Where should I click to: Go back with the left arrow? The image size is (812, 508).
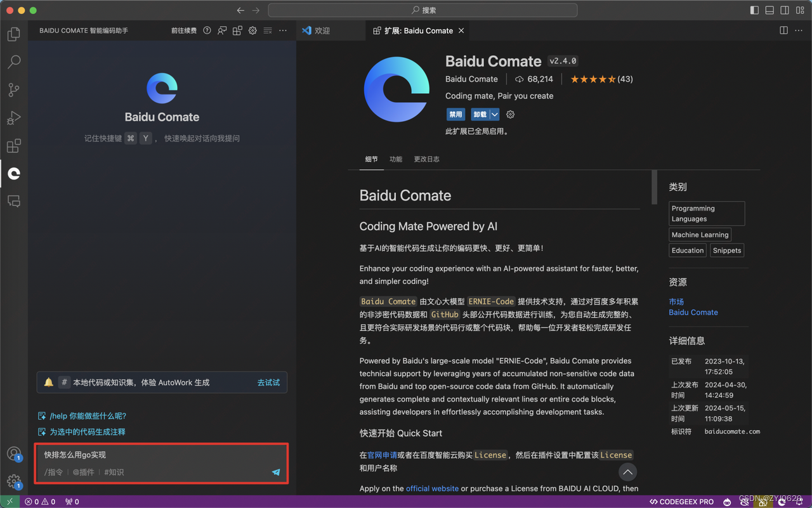tap(240, 10)
